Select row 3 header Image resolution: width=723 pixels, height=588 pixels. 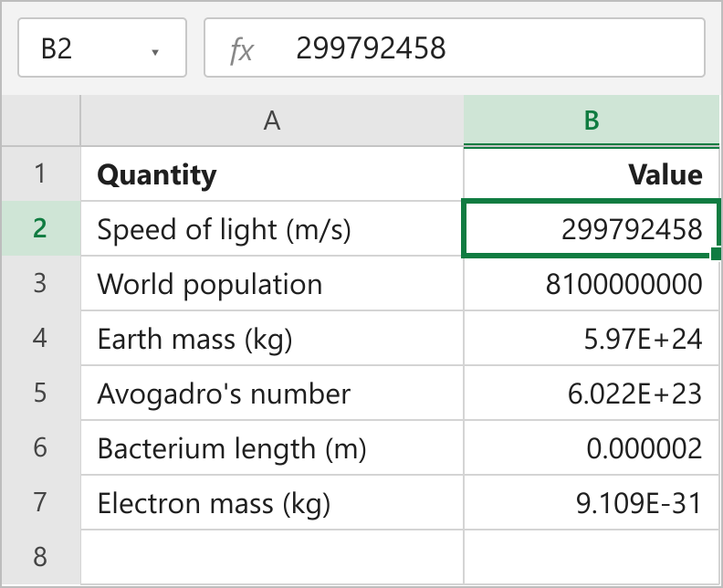pyautogui.click(x=40, y=283)
